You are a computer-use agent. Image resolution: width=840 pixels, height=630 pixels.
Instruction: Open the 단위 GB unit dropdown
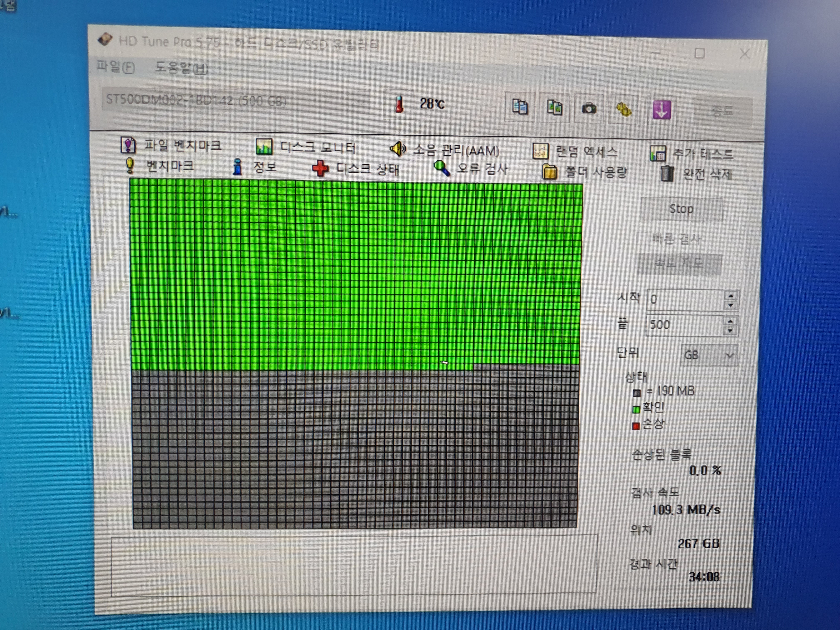pos(709,355)
